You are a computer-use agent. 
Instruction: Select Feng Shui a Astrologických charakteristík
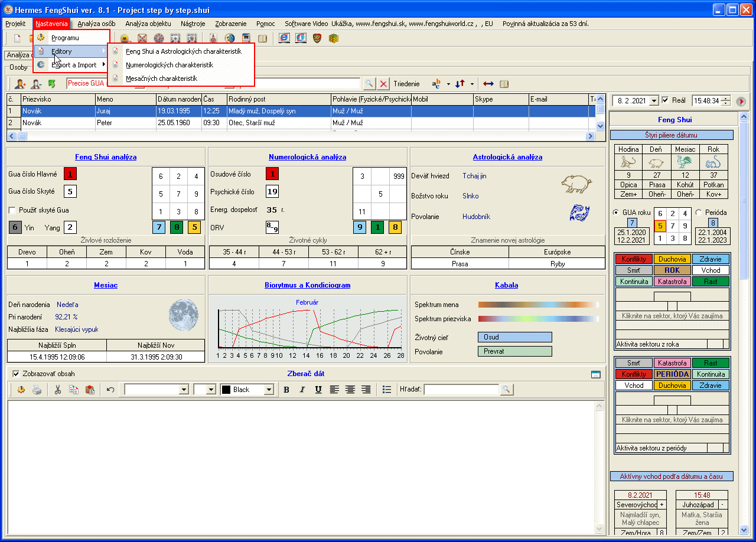click(181, 51)
